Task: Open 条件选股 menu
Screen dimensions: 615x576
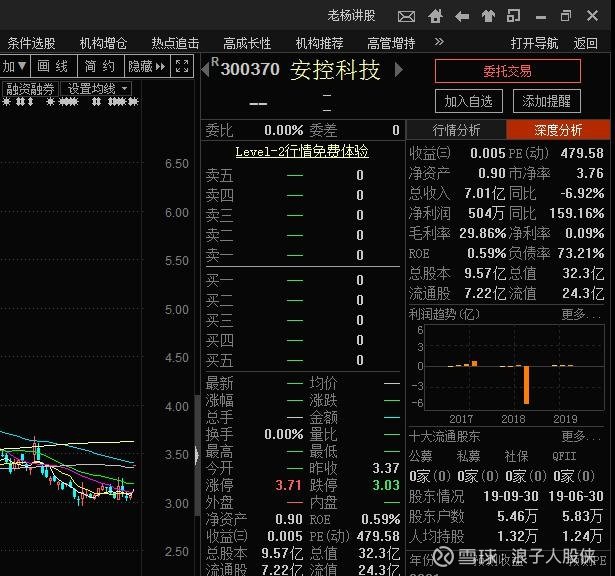Action: coord(31,43)
